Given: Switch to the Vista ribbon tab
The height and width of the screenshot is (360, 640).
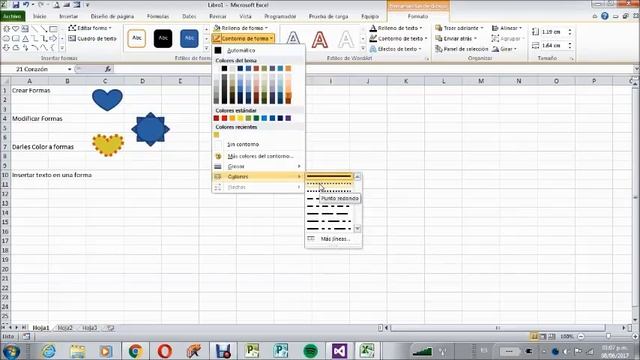Looking at the screenshot, I should point(245,16).
